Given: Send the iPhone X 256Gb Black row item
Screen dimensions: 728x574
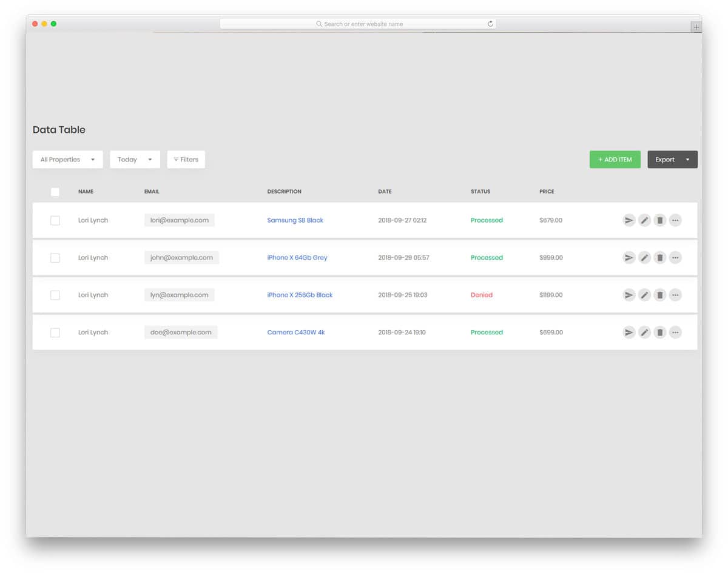Looking at the screenshot, I should click(x=629, y=295).
